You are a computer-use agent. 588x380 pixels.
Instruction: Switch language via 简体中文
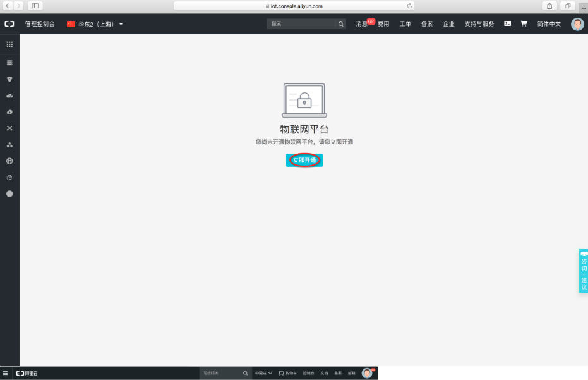click(549, 24)
